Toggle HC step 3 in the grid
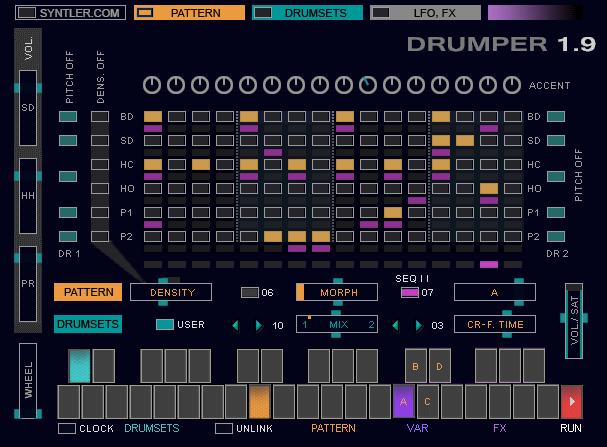Screen dimensions: 607x447 (201, 164)
